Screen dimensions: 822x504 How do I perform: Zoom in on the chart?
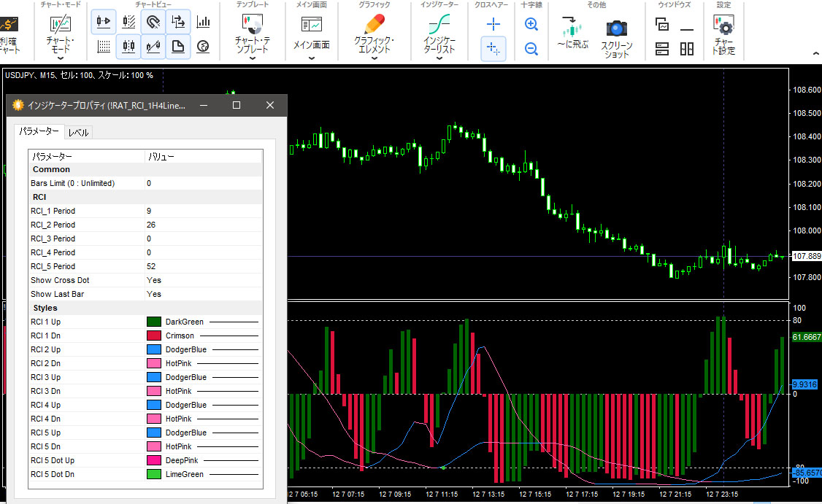tap(531, 24)
